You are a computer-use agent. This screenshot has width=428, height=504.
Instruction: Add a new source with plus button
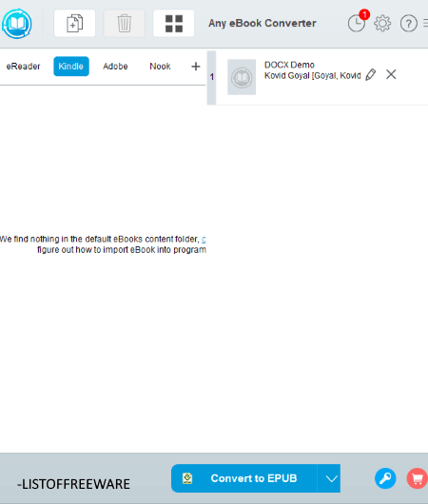pyautogui.click(x=196, y=67)
